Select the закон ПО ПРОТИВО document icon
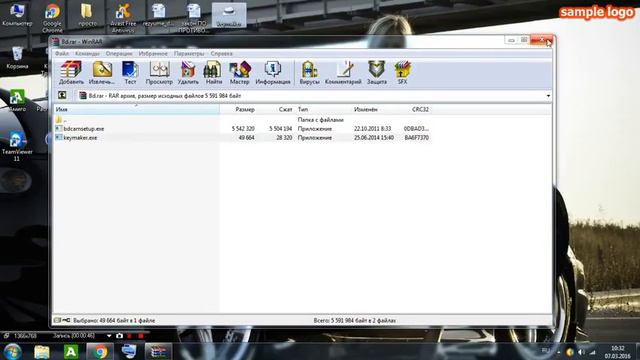Image resolution: width=640 pixels, height=360 pixels. (x=193, y=18)
